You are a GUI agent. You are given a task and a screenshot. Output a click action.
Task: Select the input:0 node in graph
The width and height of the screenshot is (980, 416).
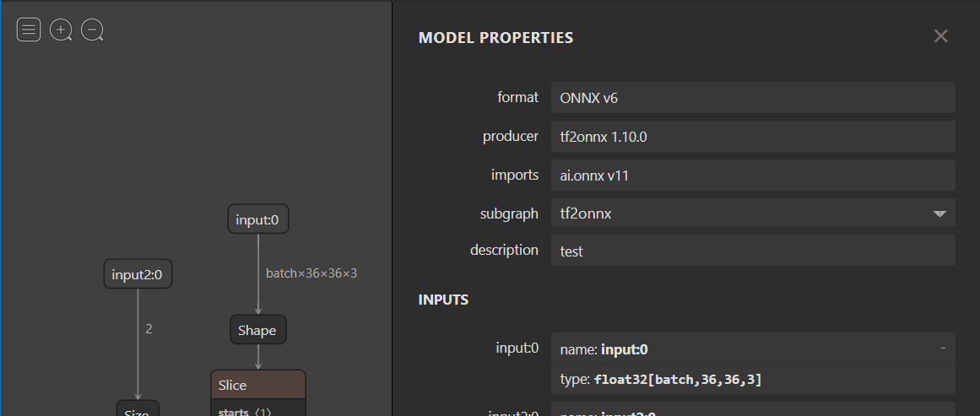tap(258, 220)
